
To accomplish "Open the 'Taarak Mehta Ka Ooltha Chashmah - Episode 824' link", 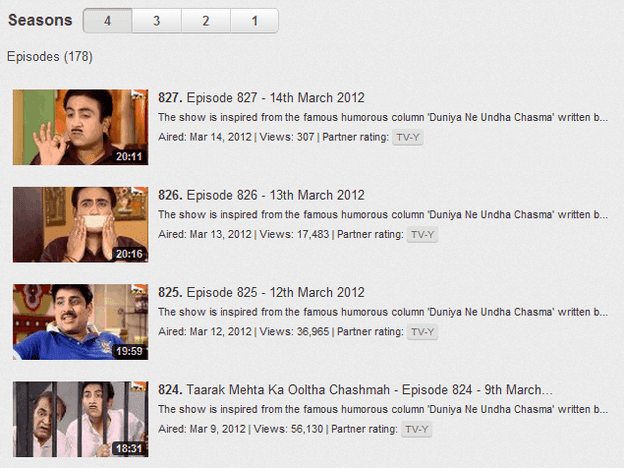I will pyautogui.click(x=369, y=390).
